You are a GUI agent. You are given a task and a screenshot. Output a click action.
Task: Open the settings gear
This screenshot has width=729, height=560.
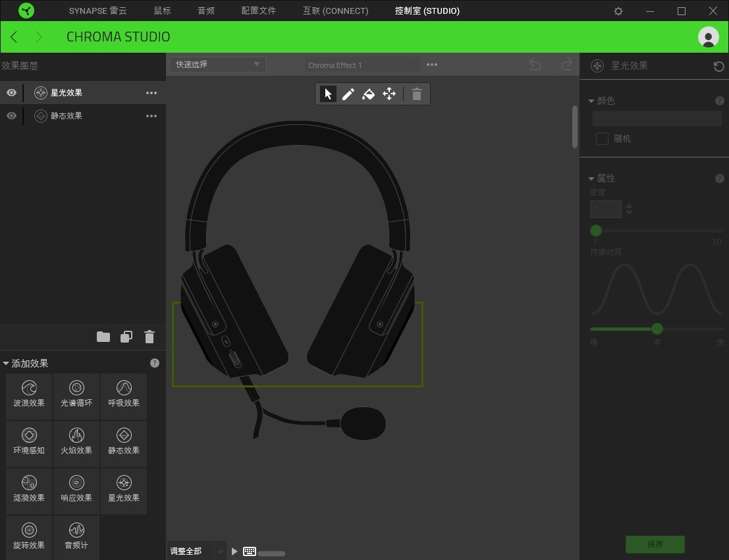pos(618,11)
